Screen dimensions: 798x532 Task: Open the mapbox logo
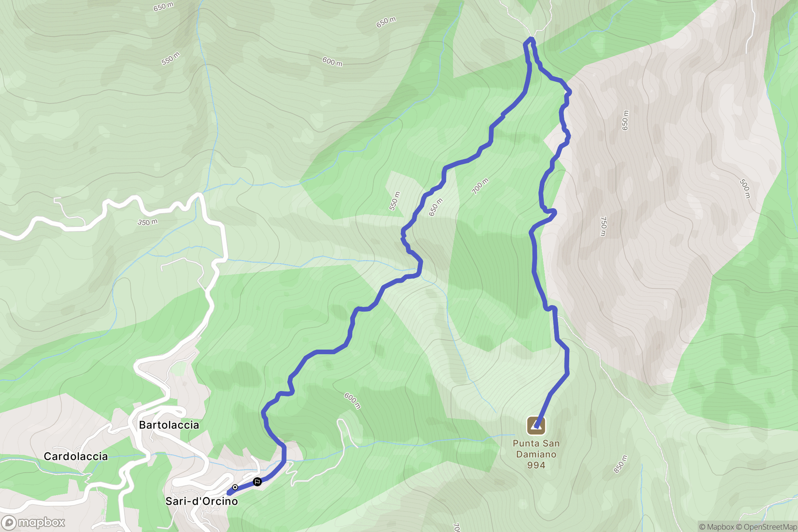pos(33,523)
